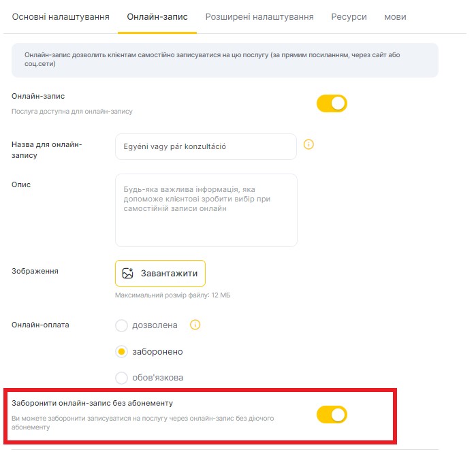Click the grey online booking info banner
The width and height of the screenshot is (476, 454).
click(x=225, y=59)
